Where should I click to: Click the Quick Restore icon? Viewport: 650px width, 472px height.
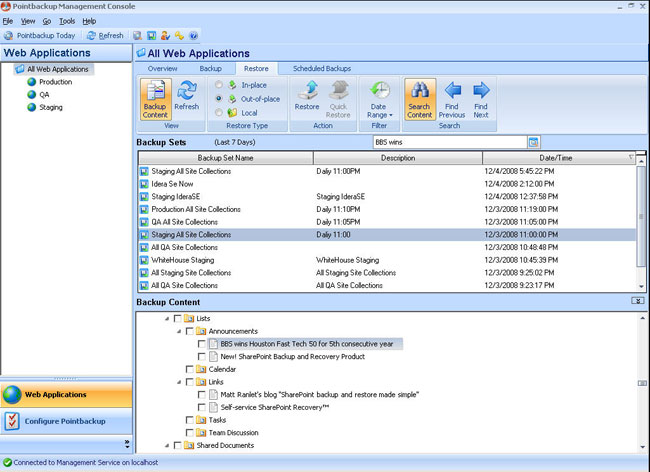click(x=339, y=90)
